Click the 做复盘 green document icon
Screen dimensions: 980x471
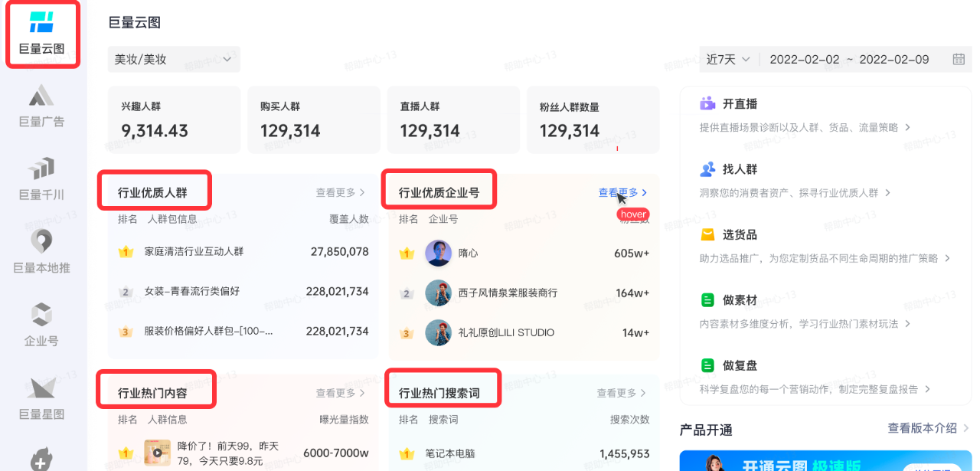coord(707,365)
